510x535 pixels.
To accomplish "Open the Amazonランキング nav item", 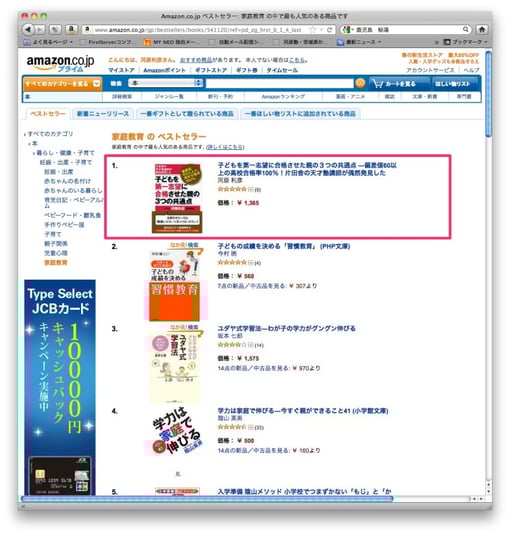I will [283, 97].
